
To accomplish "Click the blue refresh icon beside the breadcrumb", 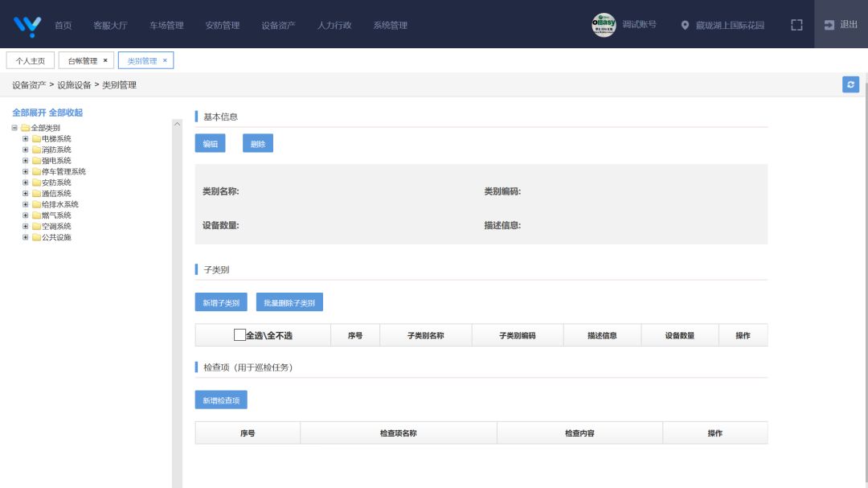I will coord(850,84).
